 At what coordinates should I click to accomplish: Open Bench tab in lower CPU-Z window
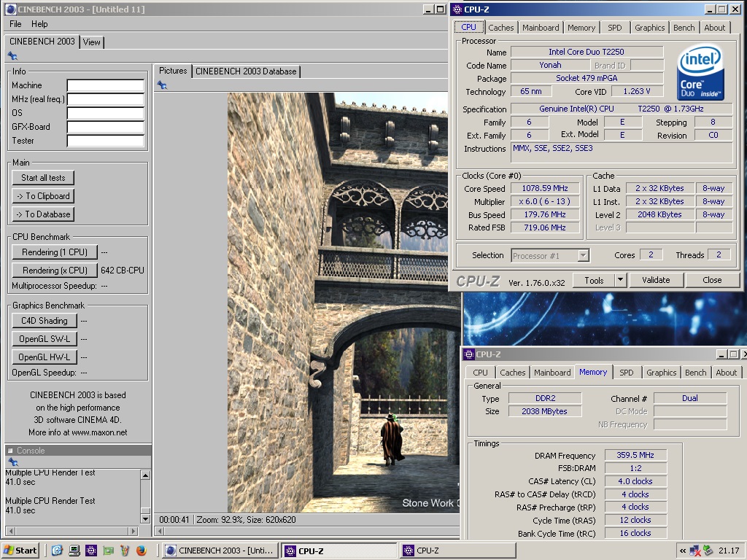click(x=695, y=373)
